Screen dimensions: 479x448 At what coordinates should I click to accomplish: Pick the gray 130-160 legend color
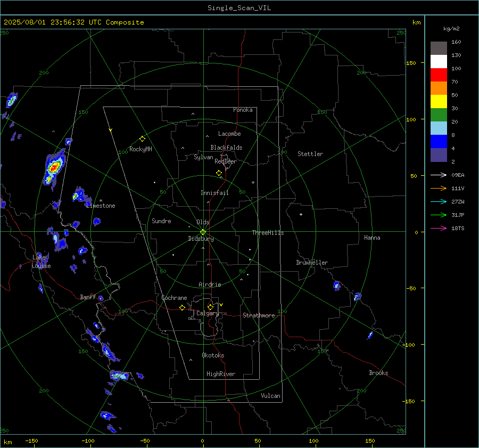point(439,48)
